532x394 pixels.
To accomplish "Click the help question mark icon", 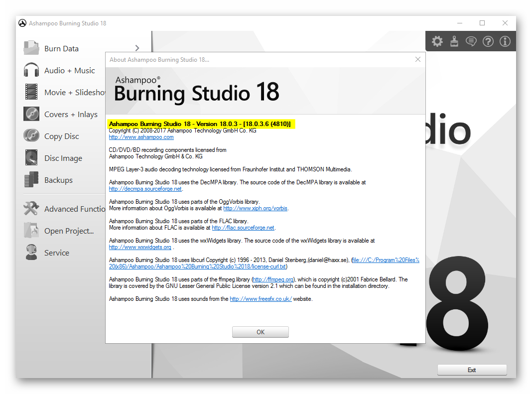I will tap(488, 41).
